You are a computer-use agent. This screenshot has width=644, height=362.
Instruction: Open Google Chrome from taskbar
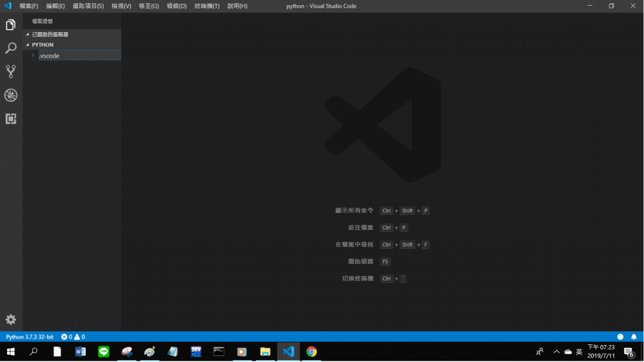[x=312, y=352]
